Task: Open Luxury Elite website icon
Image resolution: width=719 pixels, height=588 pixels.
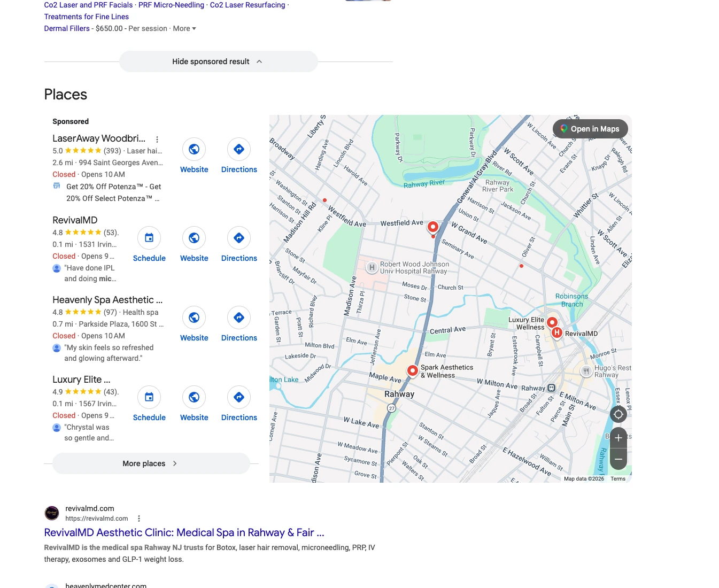Action: 194,397
